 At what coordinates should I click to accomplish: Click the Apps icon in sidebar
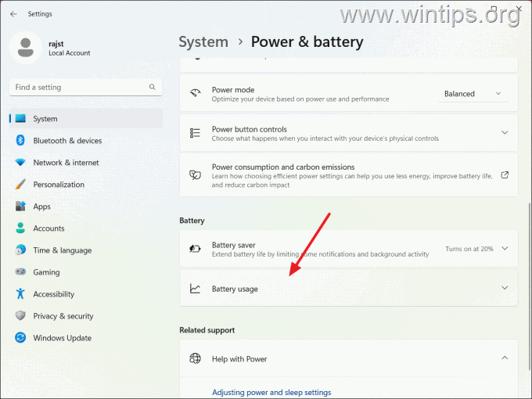pos(20,206)
